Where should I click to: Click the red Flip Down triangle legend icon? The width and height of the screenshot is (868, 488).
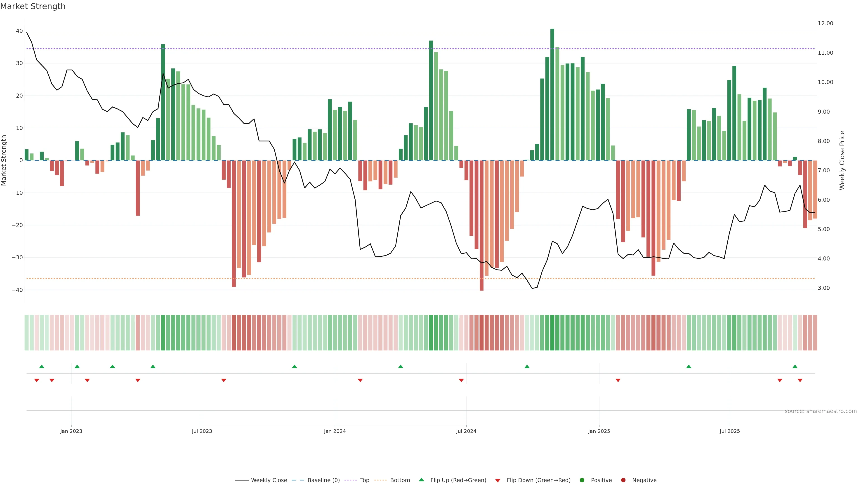click(498, 480)
